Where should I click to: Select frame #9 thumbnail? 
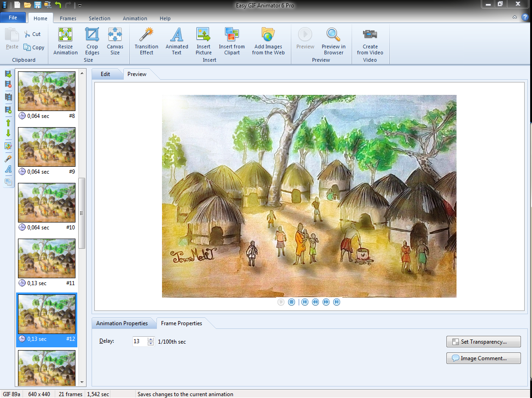47,146
